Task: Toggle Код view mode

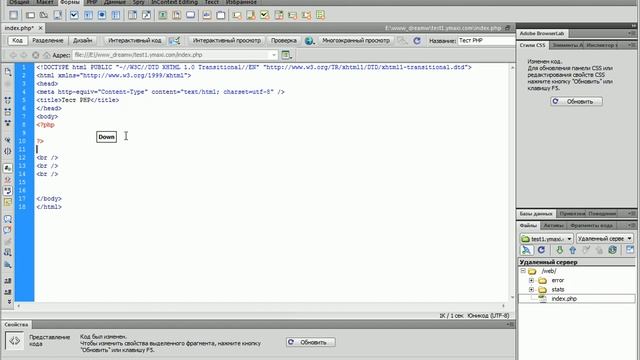Action: point(17,40)
